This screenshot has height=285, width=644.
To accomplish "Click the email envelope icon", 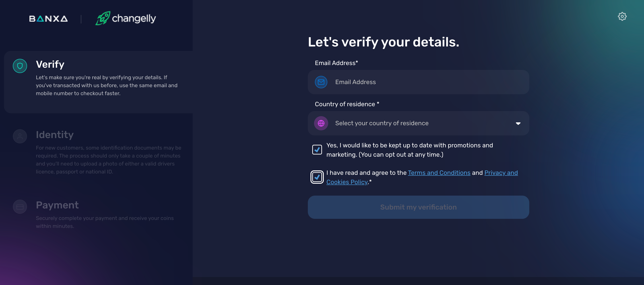I will [321, 82].
